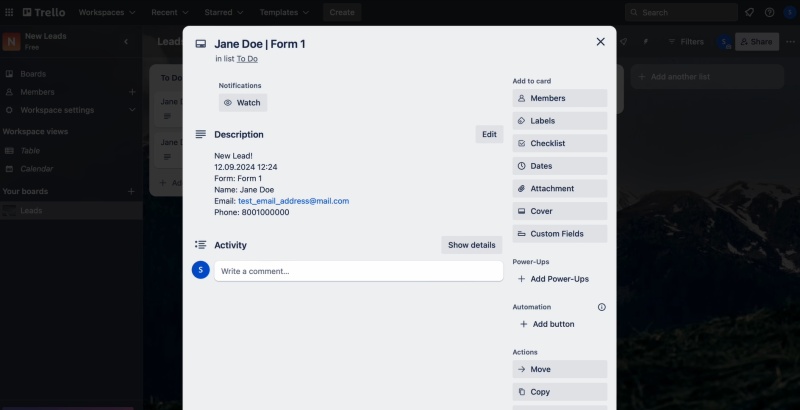Open the Templates menu in top bar

(x=284, y=12)
